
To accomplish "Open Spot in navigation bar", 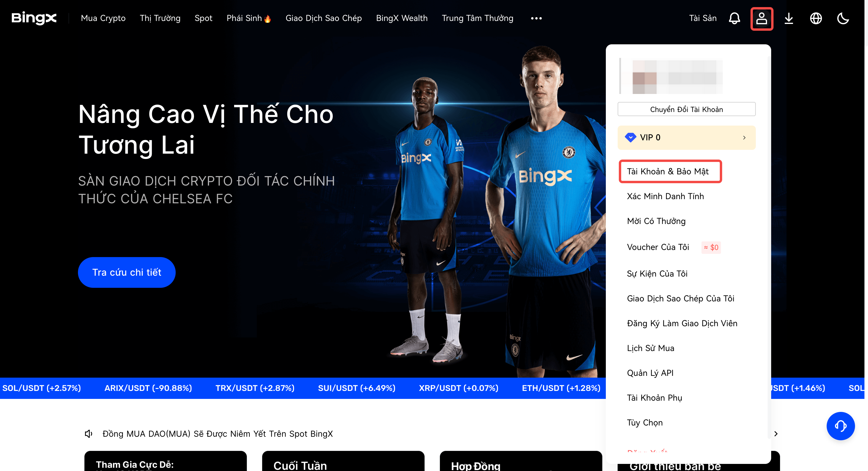I will tap(203, 18).
